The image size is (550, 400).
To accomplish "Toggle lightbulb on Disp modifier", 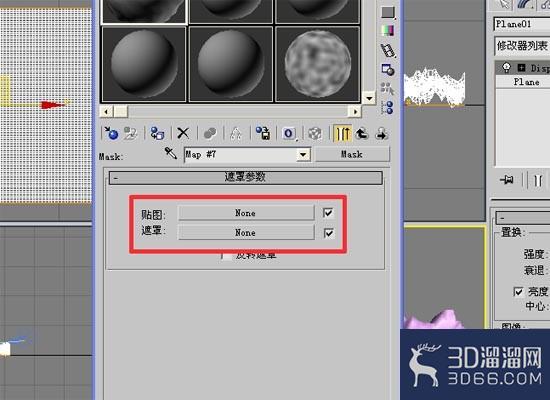I will pyautogui.click(x=506, y=67).
